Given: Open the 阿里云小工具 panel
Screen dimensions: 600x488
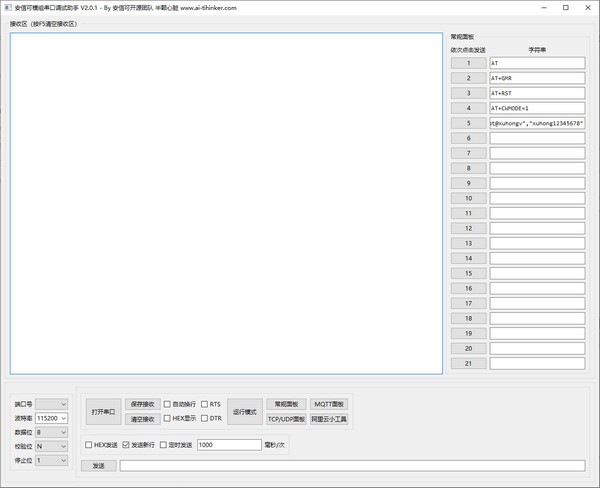Looking at the screenshot, I should point(329,419).
